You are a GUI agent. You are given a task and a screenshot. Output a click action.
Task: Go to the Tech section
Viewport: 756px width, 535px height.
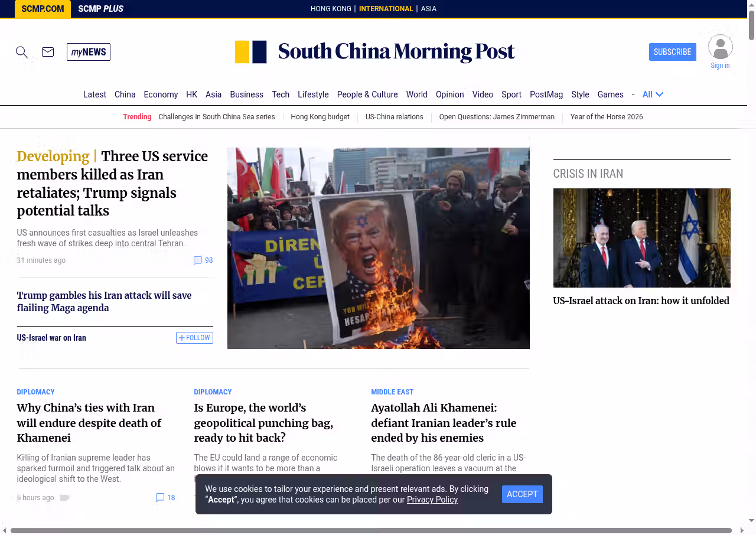[x=281, y=94]
